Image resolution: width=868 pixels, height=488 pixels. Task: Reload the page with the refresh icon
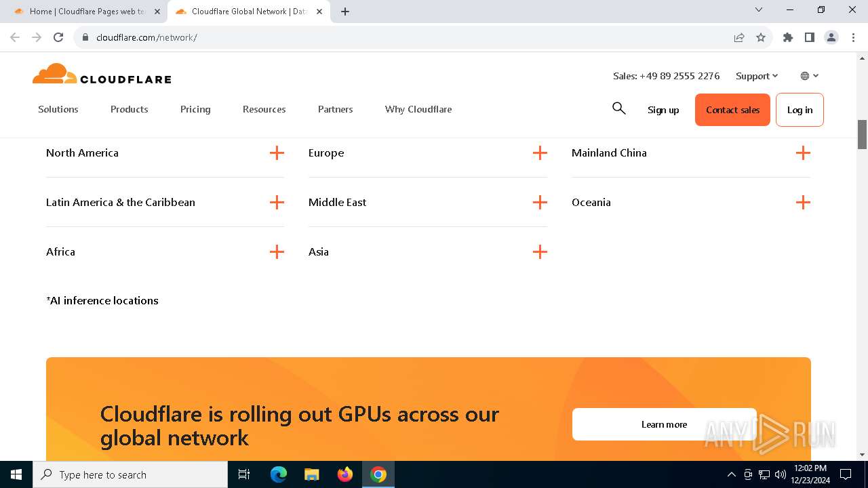[x=58, y=37]
